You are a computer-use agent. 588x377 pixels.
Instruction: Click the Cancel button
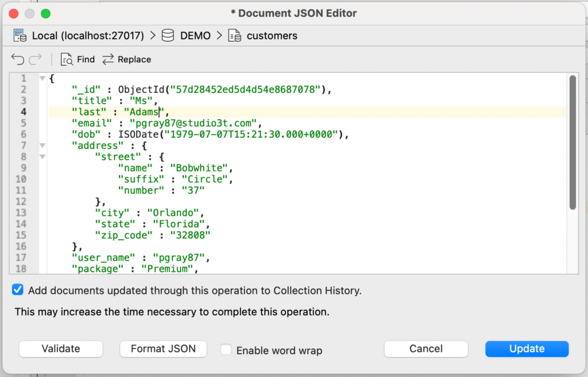[x=426, y=349]
